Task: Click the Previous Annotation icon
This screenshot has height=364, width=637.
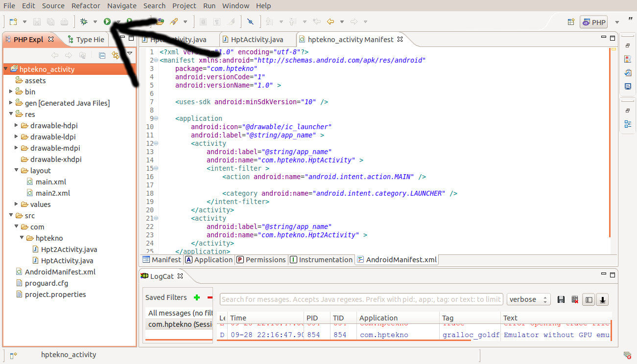Action: click(x=294, y=22)
